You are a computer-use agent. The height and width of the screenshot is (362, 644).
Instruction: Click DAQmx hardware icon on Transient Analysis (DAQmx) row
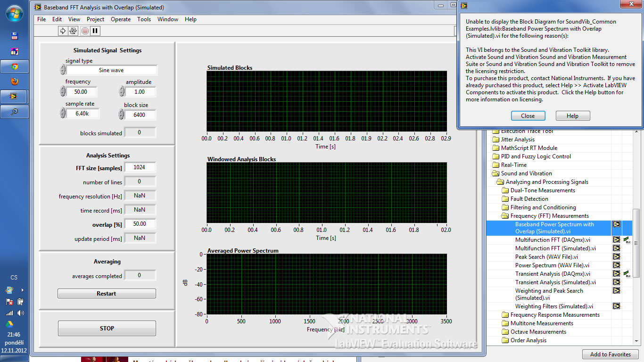[x=627, y=274]
